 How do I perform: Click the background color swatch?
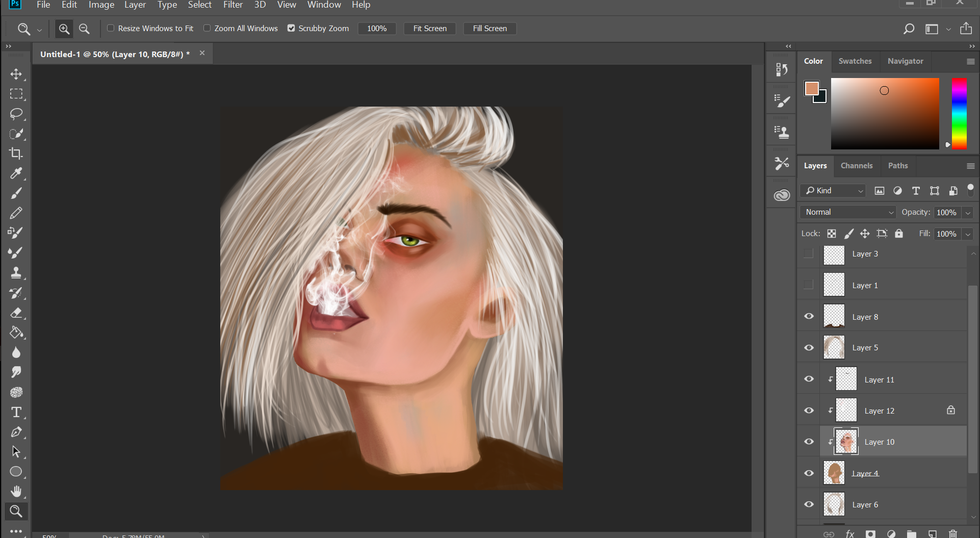click(821, 98)
